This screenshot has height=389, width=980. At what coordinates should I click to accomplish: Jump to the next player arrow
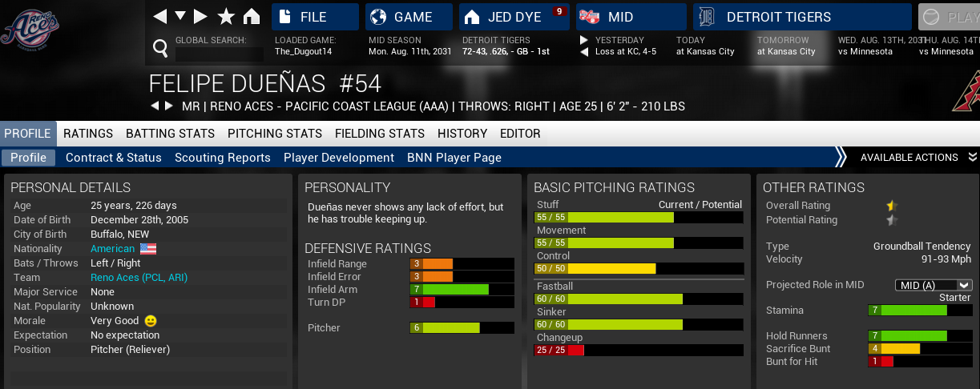coord(168,106)
